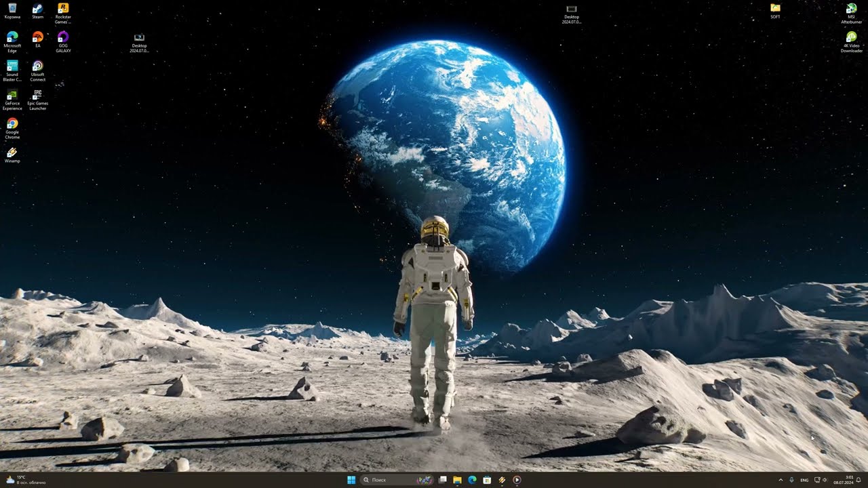Open Winamp from the taskbar
868x488 pixels.
502,480
